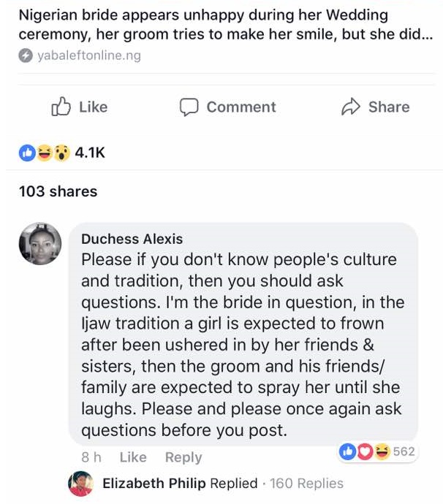Open Duchess Alexis profile picture
This screenshot has width=443, height=504.
pyautogui.click(x=41, y=243)
